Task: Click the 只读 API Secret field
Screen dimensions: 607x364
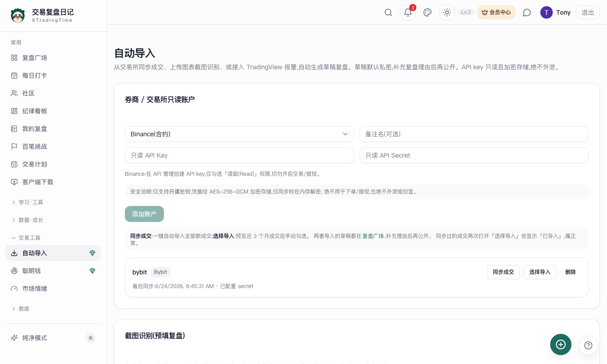Action: (474, 155)
